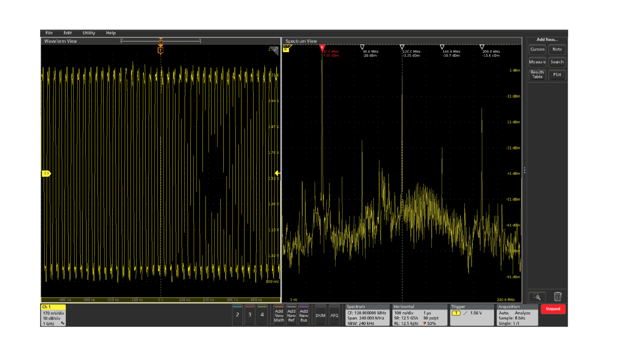Add a new Measure
Screen dimensions: 644x340
tap(537, 62)
